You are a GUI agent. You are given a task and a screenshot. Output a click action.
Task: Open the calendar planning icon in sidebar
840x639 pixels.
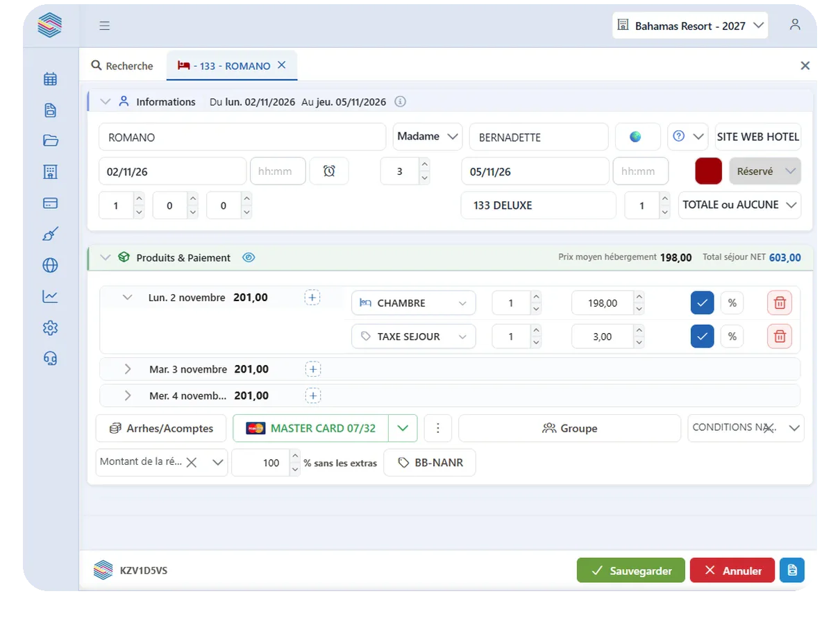tap(50, 79)
